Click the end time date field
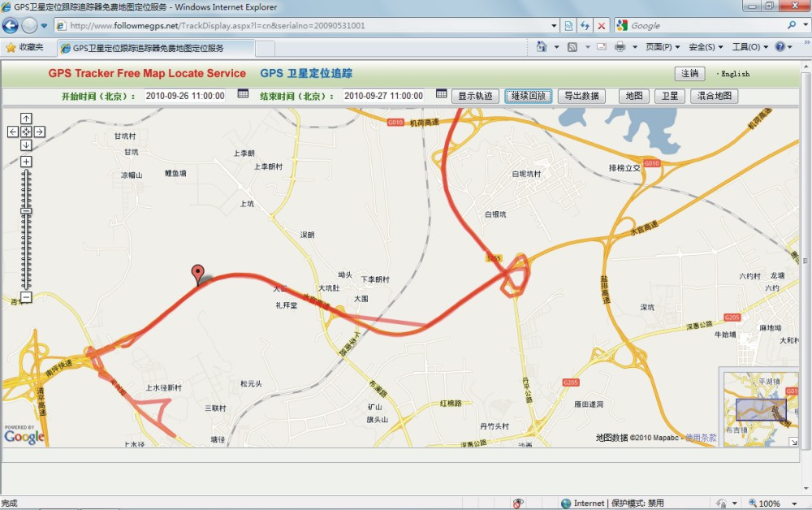Image resolution: width=812 pixels, height=510 pixels. tap(383, 96)
